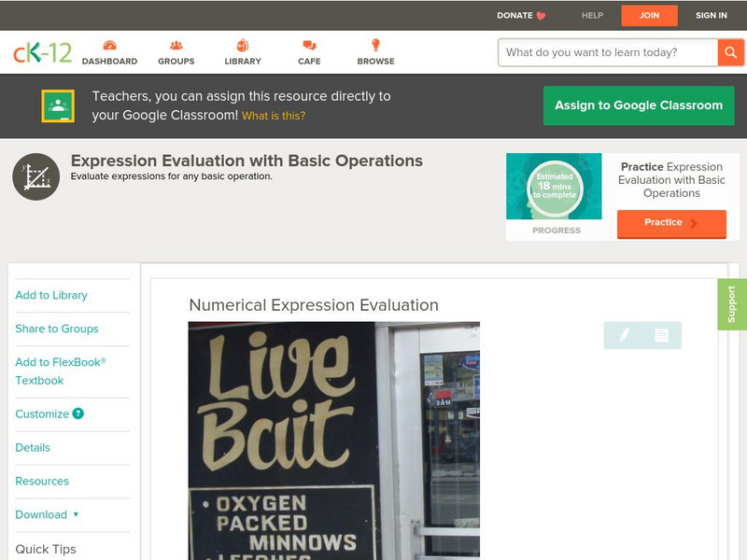The height and width of the screenshot is (560, 747).
Task: Click the Google Classroom icon in banner
Action: tap(58, 105)
